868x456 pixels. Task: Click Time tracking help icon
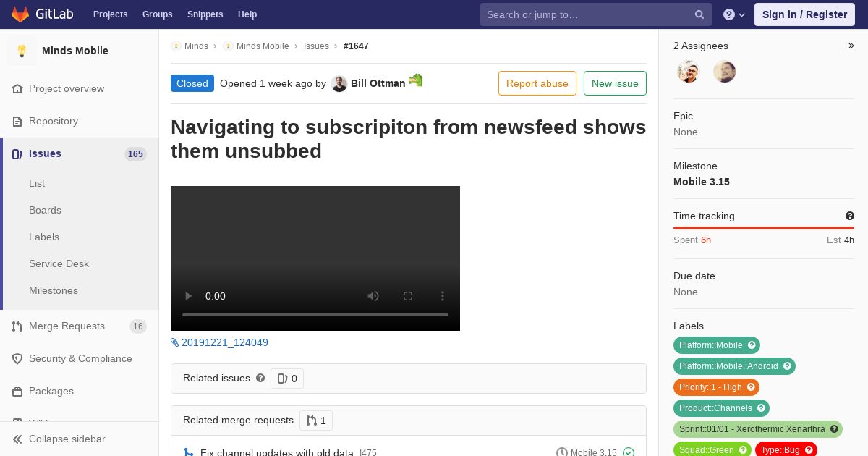pyautogui.click(x=850, y=216)
